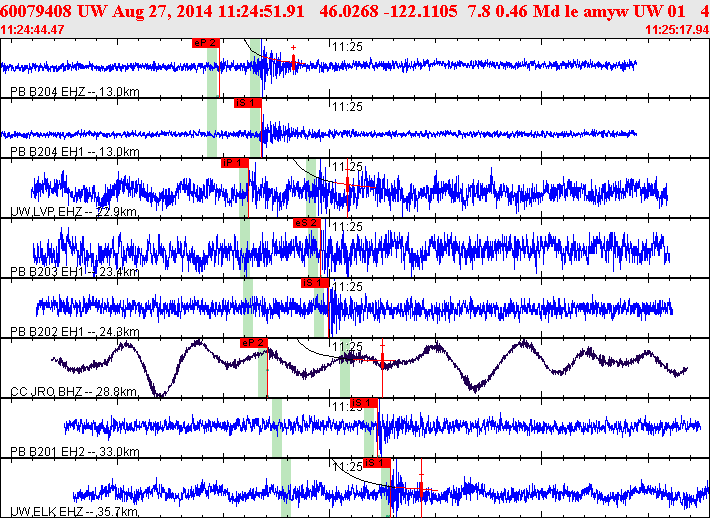The height and width of the screenshot is (518, 710).
Task: Click the red S pick flag on B202 EH1
Action: (315, 283)
